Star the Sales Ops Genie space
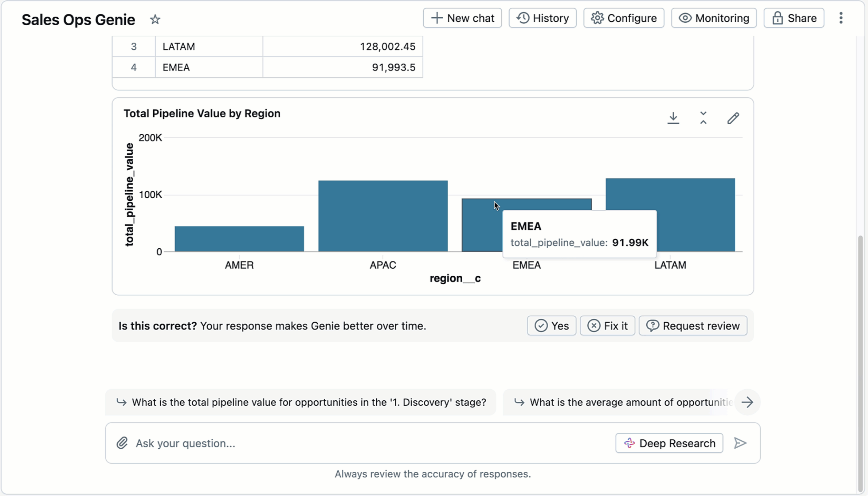Viewport: 868px width, 496px height. point(155,19)
